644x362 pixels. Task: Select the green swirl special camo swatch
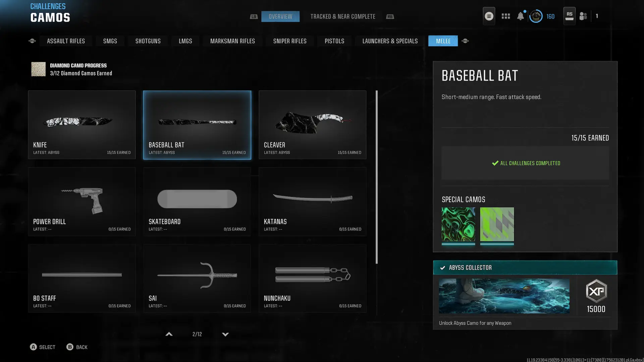(458, 224)
